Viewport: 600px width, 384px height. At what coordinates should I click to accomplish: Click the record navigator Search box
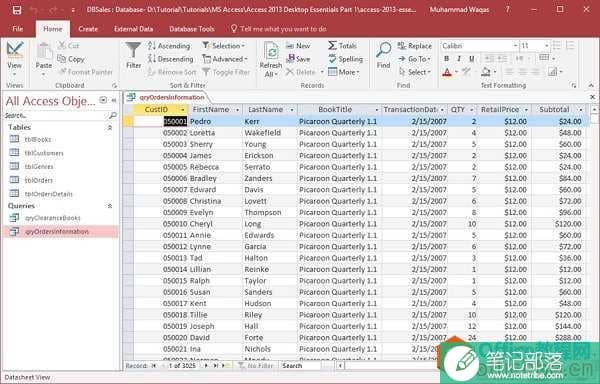pyautogui.click(x=300, y=366)
